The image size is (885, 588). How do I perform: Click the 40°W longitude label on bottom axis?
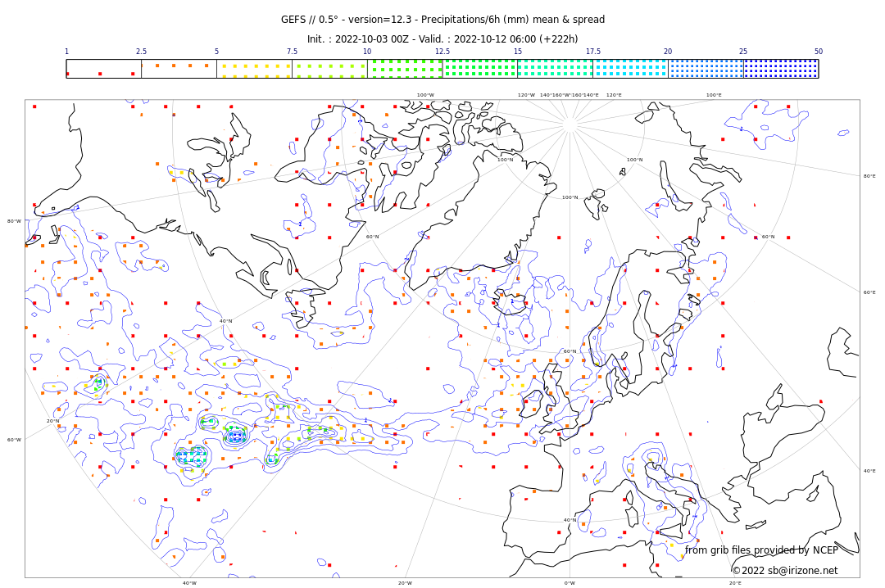coord(189,583)
